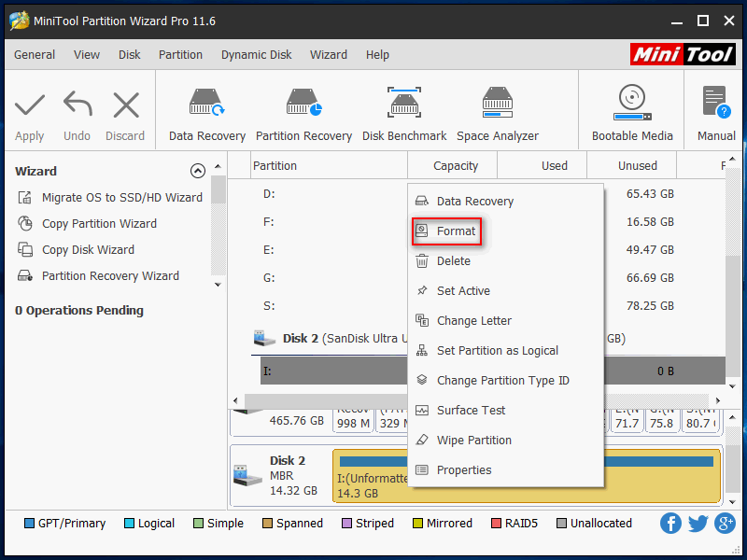Open the Twitter share icon
Image resolution: width=747 pixels, height=560 pixels.
(x=698, y=524)
